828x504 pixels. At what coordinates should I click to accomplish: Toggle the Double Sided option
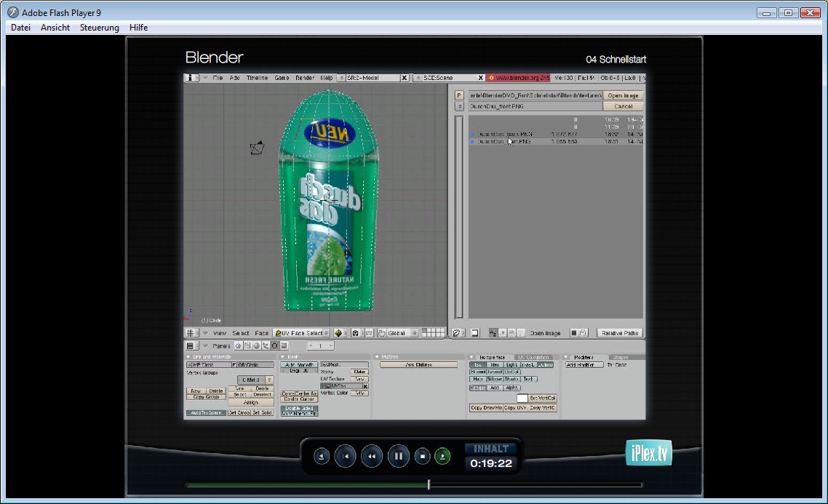coord(300,408)
